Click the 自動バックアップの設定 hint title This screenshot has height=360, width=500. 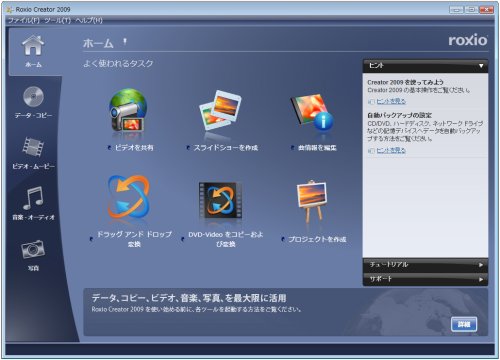tap(399, 115)
